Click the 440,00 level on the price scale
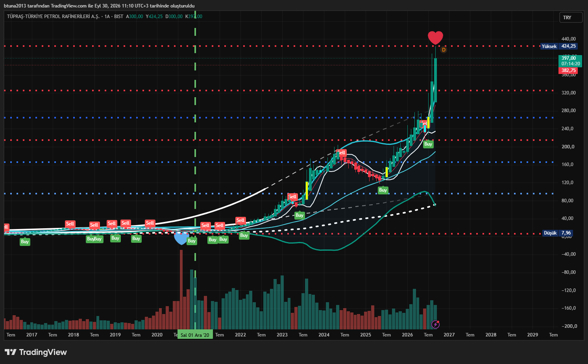 pyautogui.click(x=569, y=39)
